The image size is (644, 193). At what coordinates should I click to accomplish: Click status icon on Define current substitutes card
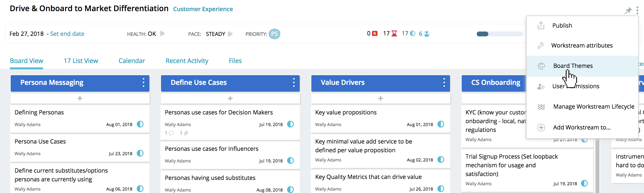pyautogui.click(x=140, y=189)
